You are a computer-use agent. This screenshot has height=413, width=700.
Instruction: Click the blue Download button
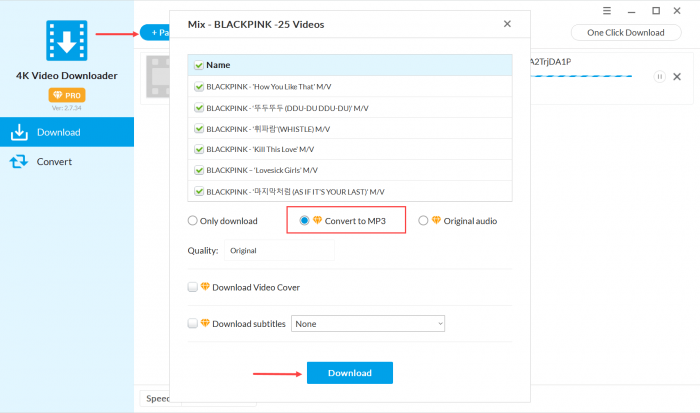pos(349,373)
